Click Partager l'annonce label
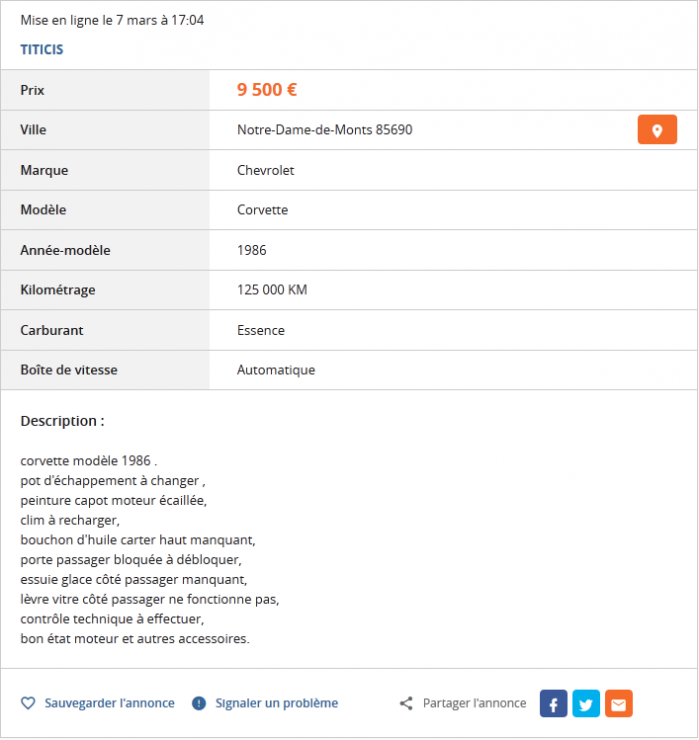The height and width of the screenshot is (740, 699). 474,703
